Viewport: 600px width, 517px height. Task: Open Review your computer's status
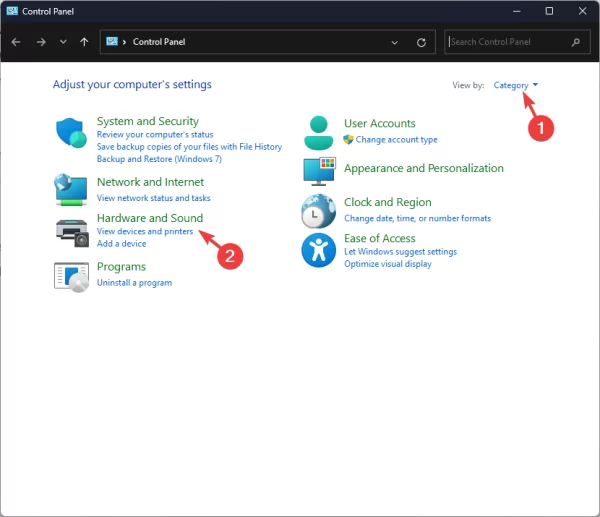click(155, 134)
